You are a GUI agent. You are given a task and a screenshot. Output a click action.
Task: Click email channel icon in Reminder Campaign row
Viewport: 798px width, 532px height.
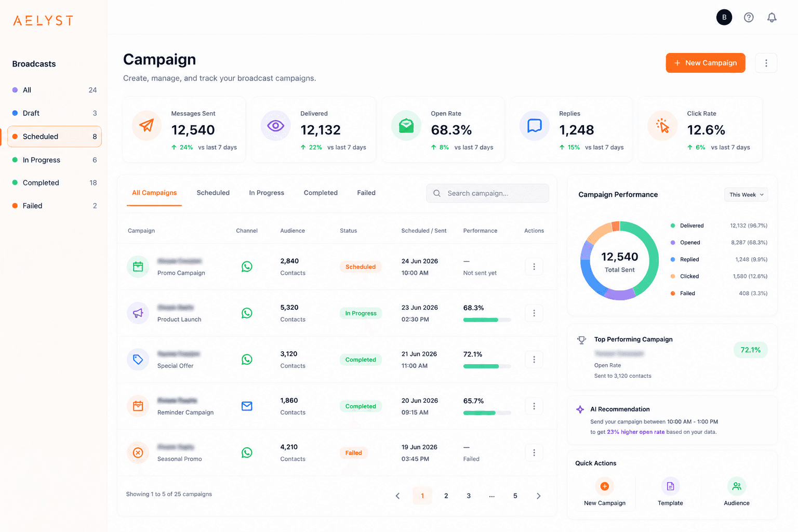(247, 406)
